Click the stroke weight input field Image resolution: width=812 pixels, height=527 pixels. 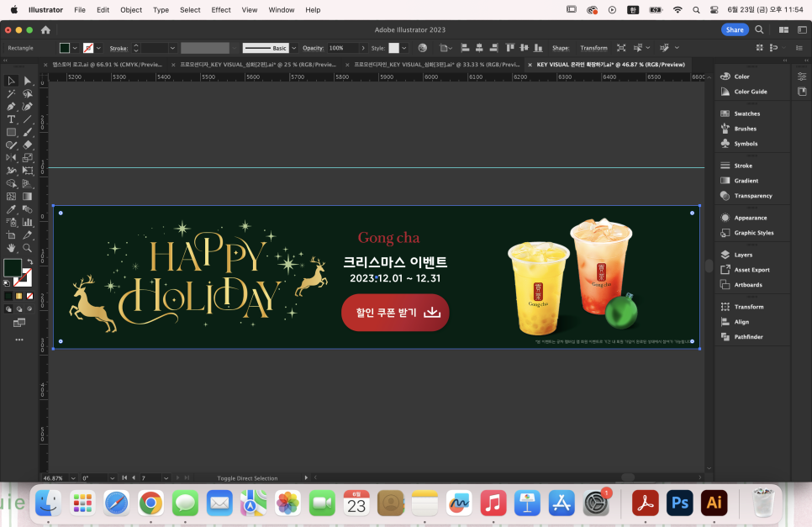(155, 48)
